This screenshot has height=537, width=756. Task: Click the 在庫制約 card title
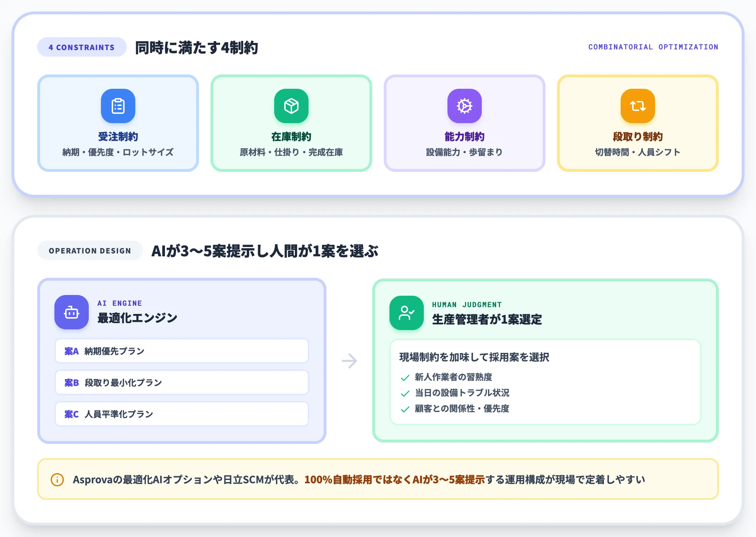pos(291,136)
